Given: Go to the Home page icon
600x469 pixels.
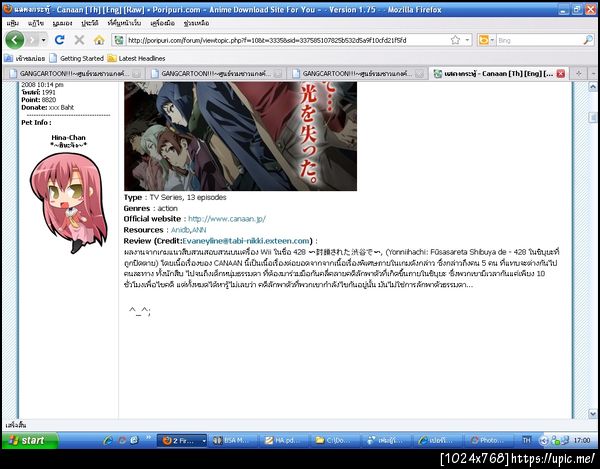Looking at the screenshot, I should point(99,40).
